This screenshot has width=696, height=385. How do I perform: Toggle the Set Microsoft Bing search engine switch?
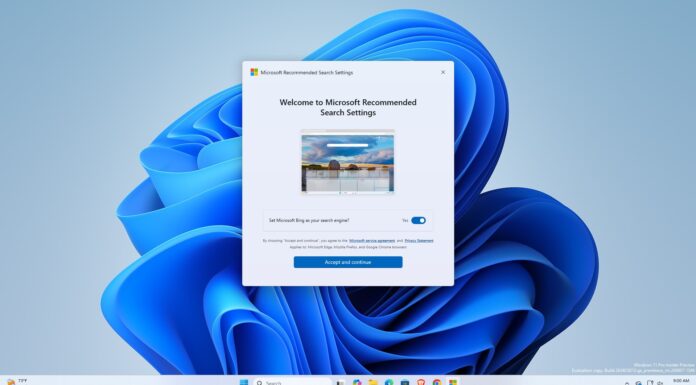(418, 220)
